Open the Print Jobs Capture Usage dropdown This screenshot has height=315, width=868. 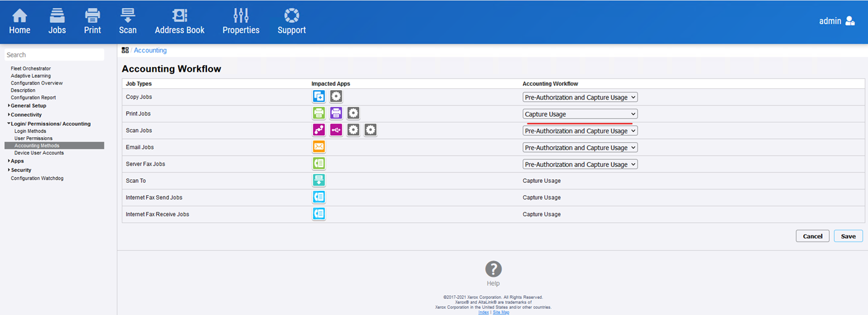pyautogui.click(x=579, y=114)
